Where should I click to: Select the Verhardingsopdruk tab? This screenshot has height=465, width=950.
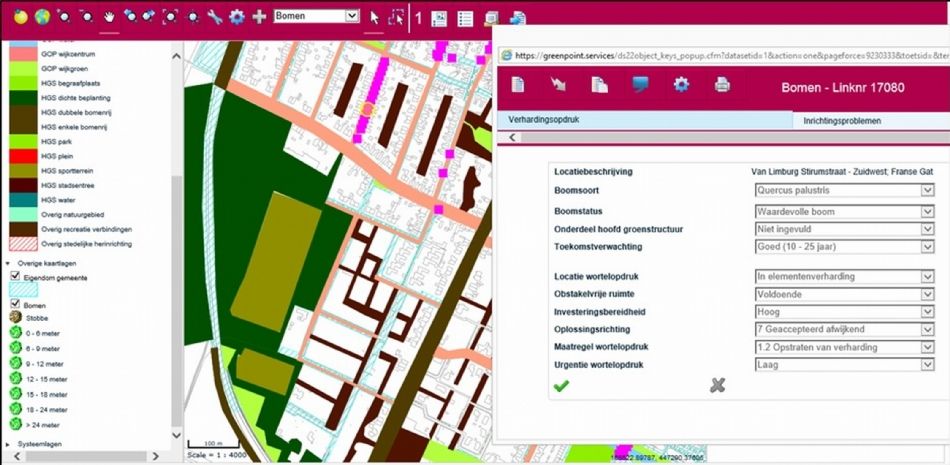click(544, 120)
